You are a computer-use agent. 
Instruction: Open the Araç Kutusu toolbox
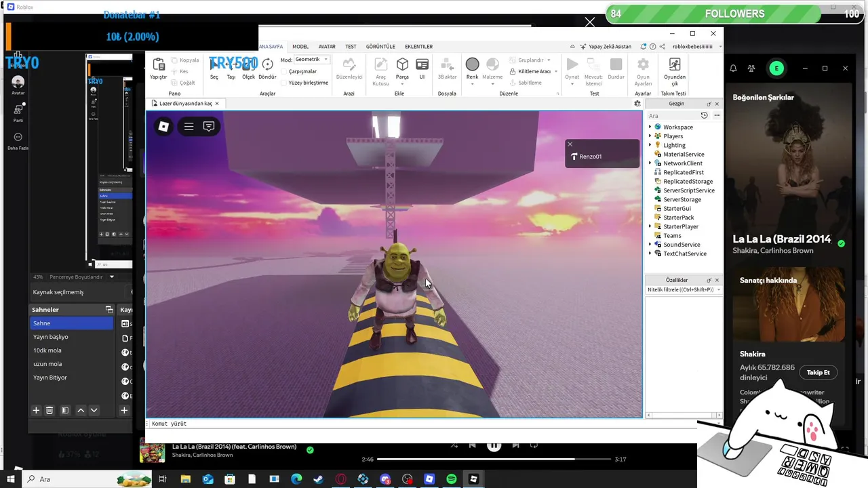tap(381, 64)
